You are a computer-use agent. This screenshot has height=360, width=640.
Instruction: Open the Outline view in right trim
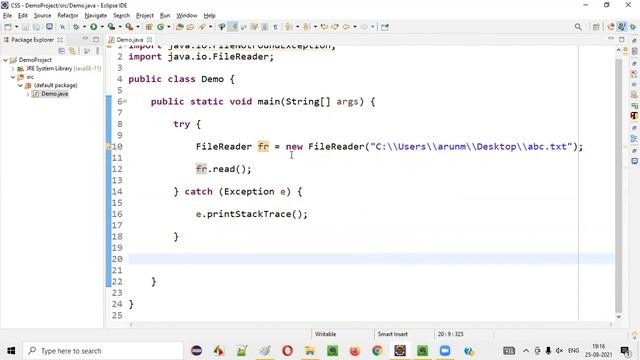pos(634,138)
